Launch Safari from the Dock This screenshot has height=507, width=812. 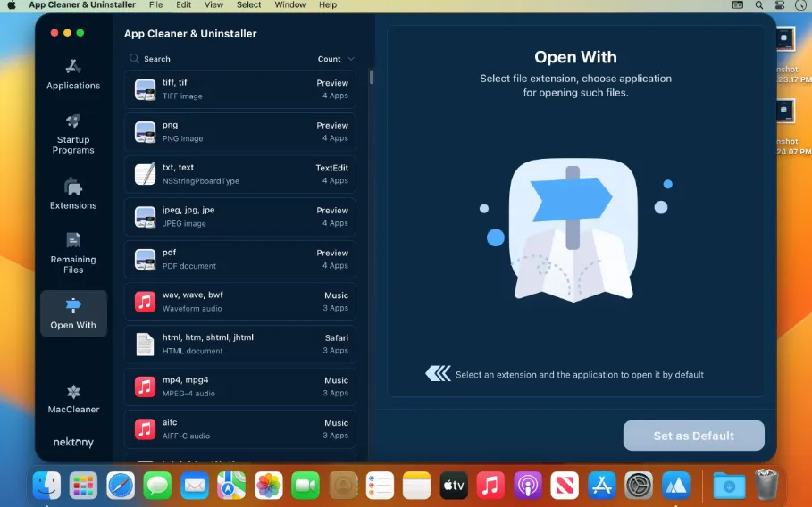coord(121,486)
